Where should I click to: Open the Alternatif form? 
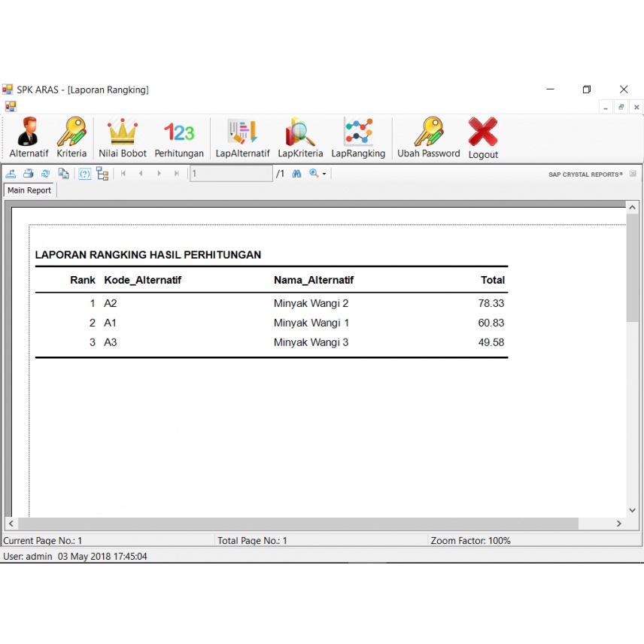pyautogui.click(x=29, y=138)
